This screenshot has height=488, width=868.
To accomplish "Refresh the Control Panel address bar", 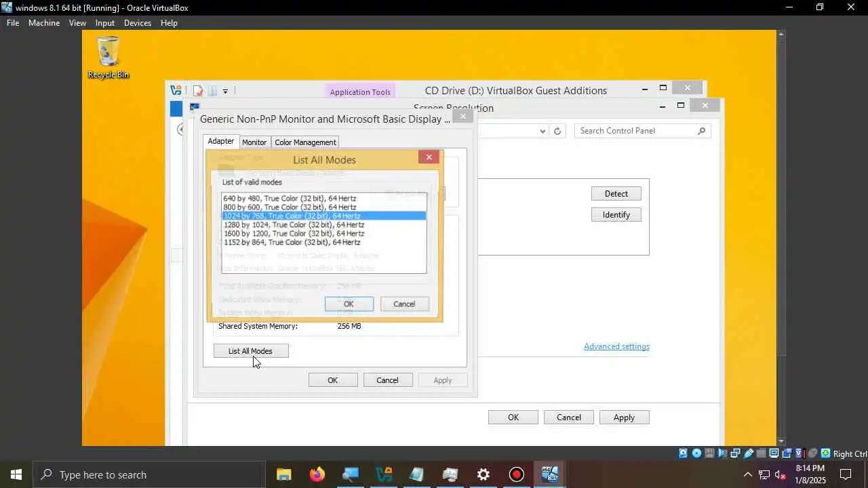I will click(x=558, y=131).
